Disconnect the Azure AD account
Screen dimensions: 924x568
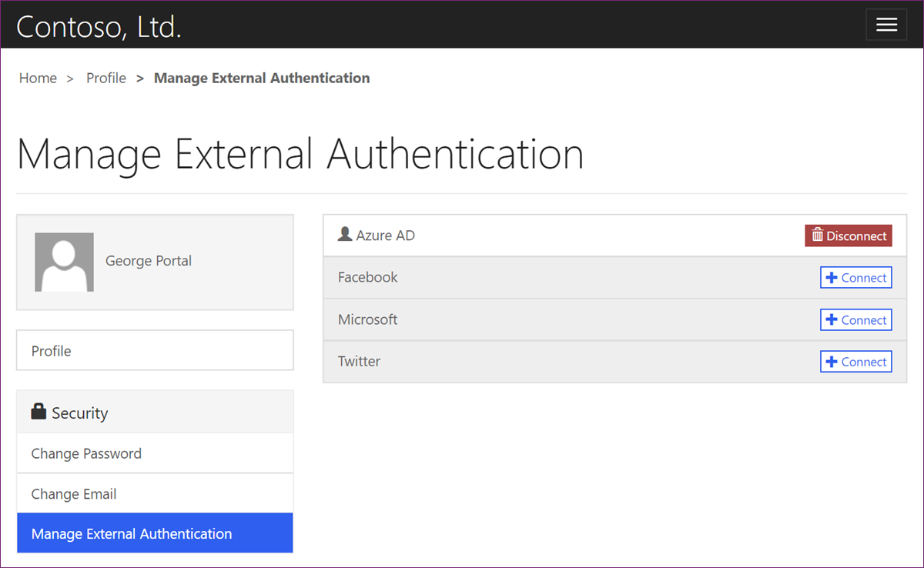point(849,236)
